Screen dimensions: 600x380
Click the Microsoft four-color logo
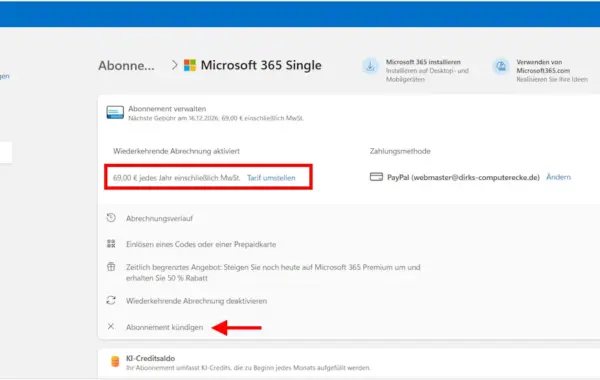(x=190, y=65)
